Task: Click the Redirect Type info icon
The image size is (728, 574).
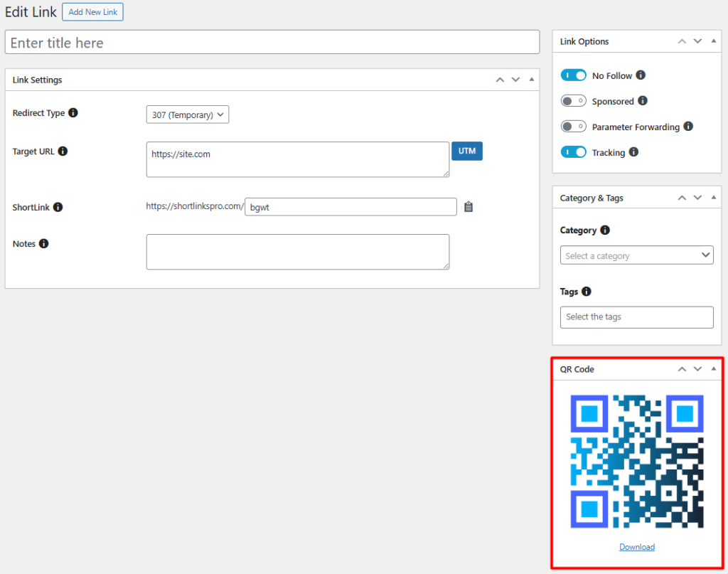Action: 73,113
